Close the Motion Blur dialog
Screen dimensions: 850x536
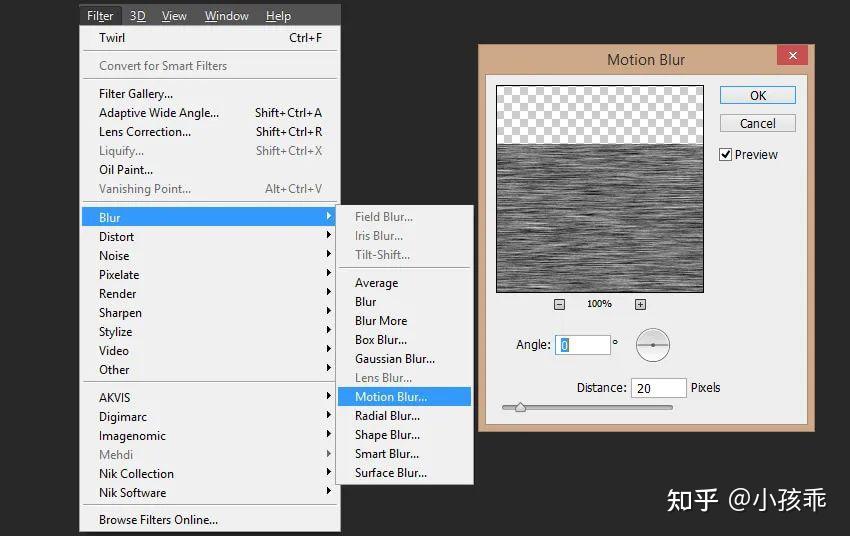(793, 55)
